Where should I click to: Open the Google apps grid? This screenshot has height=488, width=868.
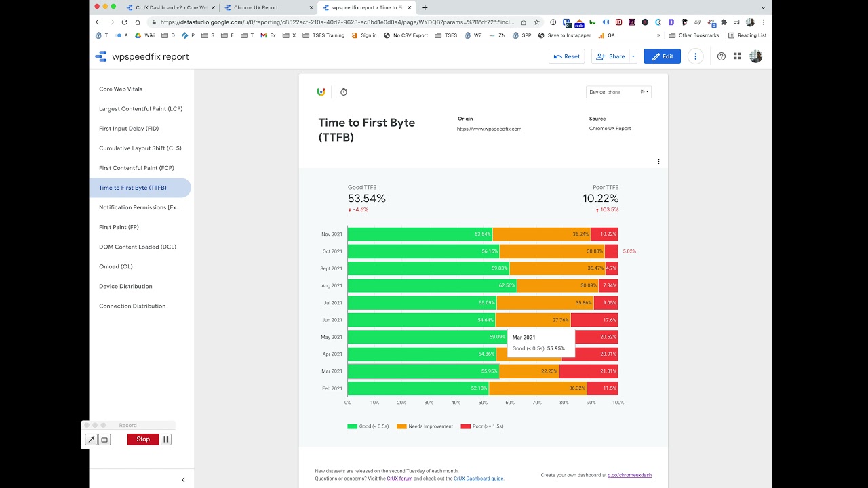coord(738,56)
